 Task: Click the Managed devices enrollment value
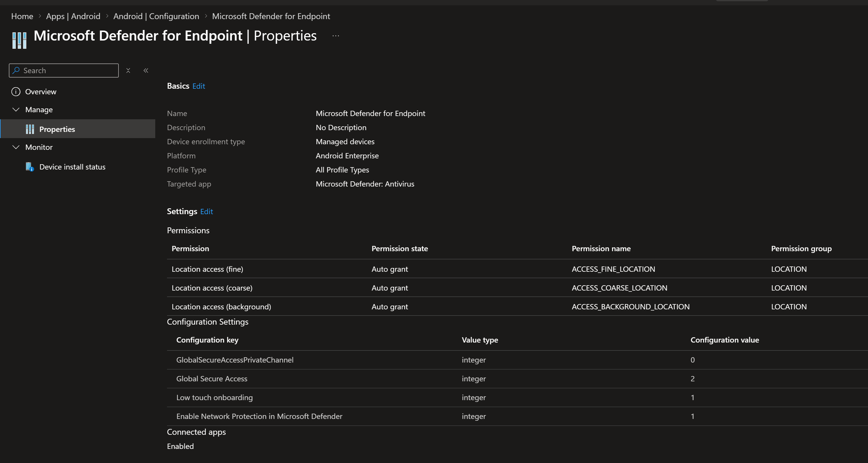tap(345, 141)
